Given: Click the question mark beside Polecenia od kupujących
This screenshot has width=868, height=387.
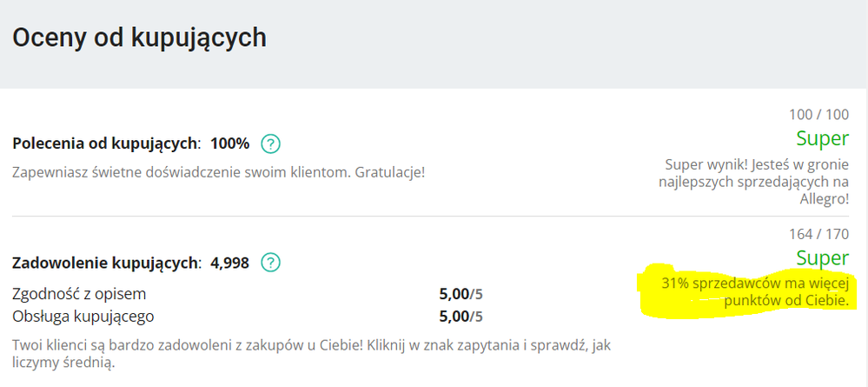Looking at the screenshot, I should (x=271, y=143).
